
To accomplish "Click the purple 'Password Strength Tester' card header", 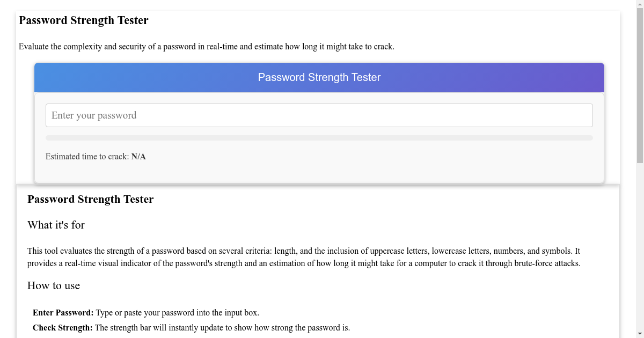I will pos(319,77).
